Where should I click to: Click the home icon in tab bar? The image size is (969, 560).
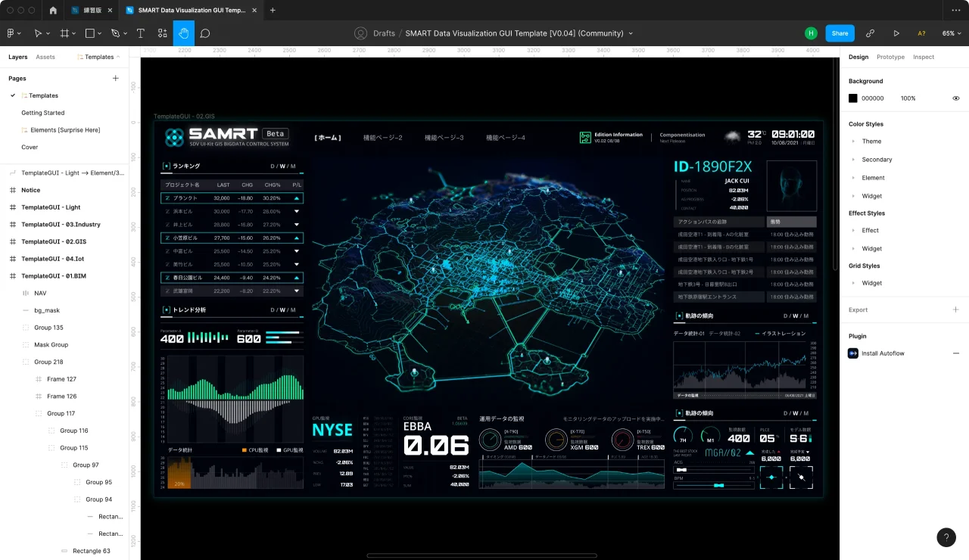click(x=53, y=11)
